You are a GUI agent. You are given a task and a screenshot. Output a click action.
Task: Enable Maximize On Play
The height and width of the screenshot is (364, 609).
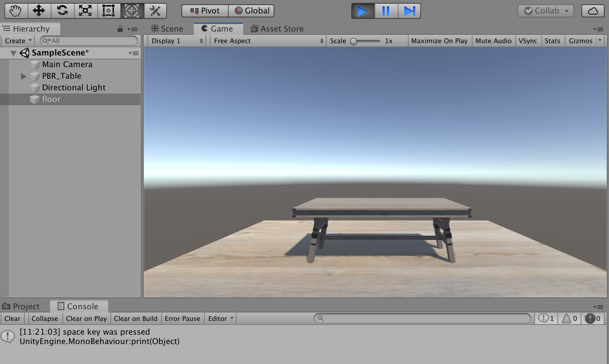(440, 41)
